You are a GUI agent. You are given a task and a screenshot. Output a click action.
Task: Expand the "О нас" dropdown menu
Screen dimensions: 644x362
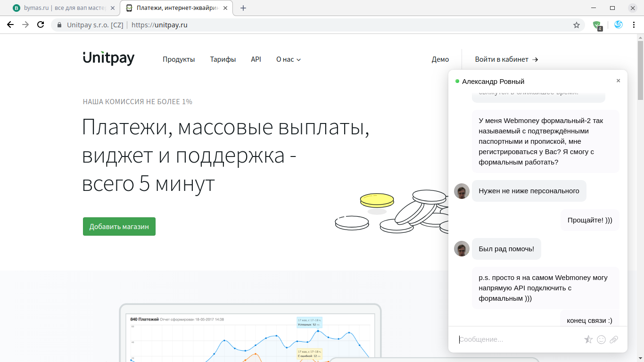(x=288, y=59)
